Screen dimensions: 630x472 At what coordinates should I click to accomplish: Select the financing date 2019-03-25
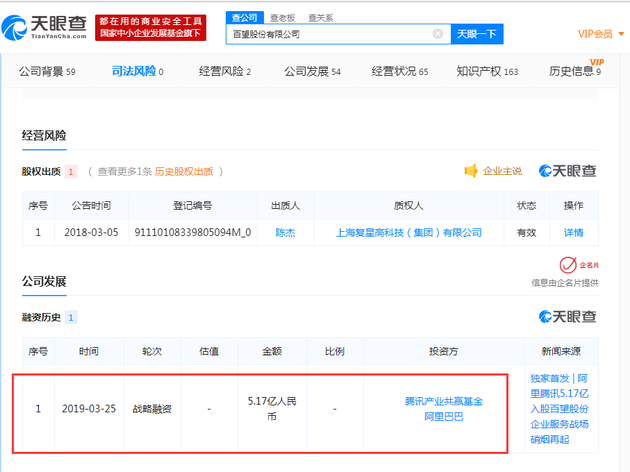coord(89,409)
